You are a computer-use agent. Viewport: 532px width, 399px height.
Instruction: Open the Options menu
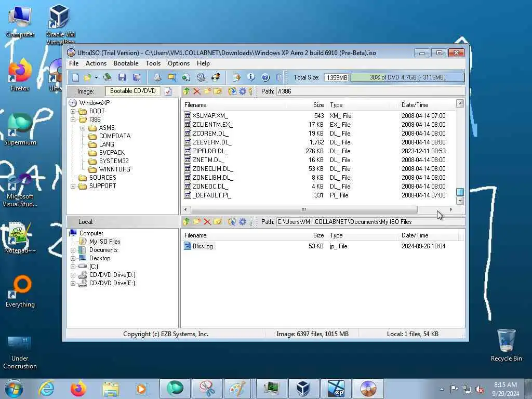(179, 63)
